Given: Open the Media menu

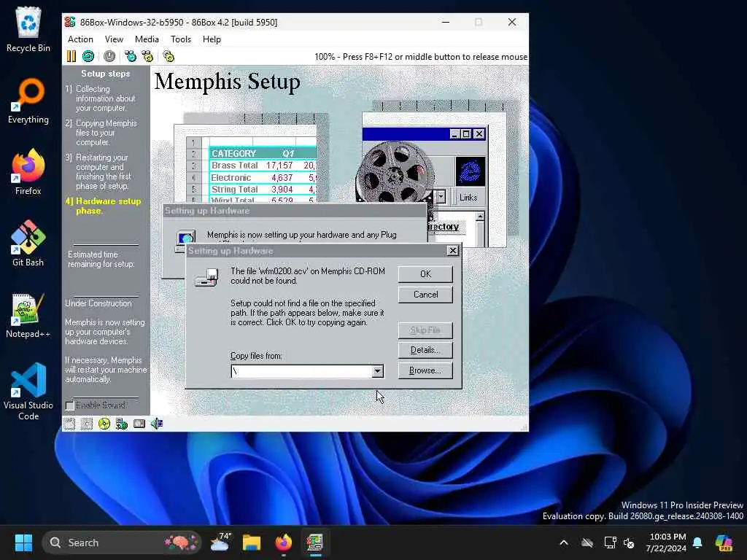Looking at the screenshot, I should [147, 39].
